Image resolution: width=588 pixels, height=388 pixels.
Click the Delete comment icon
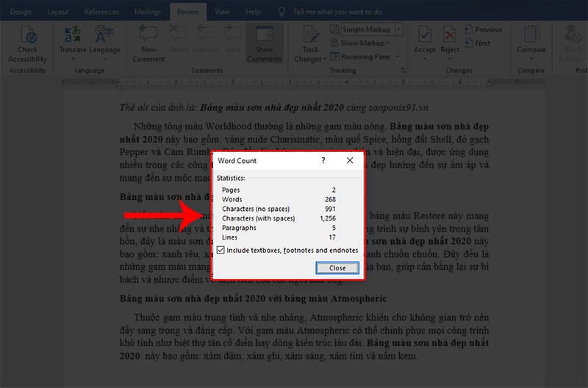[178, 34]
